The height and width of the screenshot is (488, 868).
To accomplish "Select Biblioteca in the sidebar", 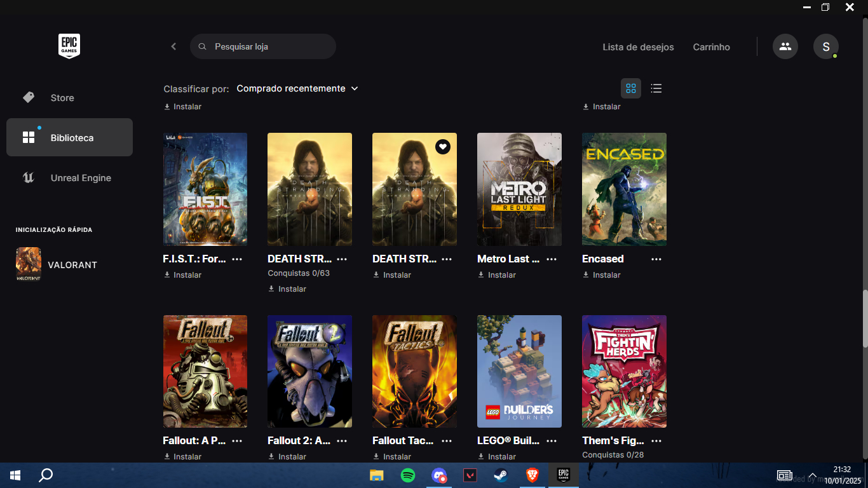I will pos(69,137).
